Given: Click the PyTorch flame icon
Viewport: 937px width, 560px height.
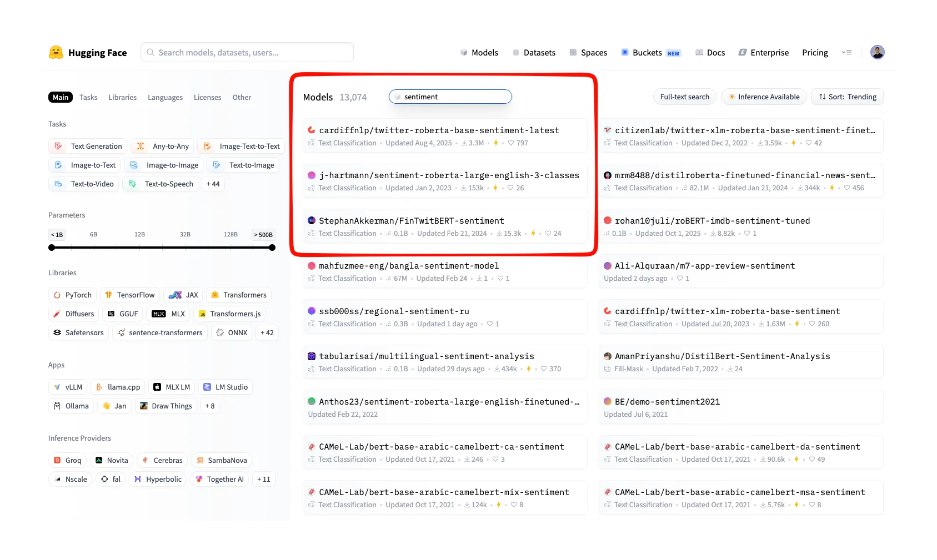Looking at the screenshot, I should pyautogui.click(x=57, y=295).
